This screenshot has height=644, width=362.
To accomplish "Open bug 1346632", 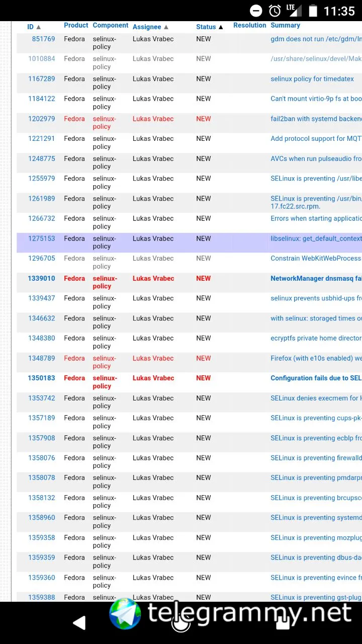I will (x=42, y=318).
